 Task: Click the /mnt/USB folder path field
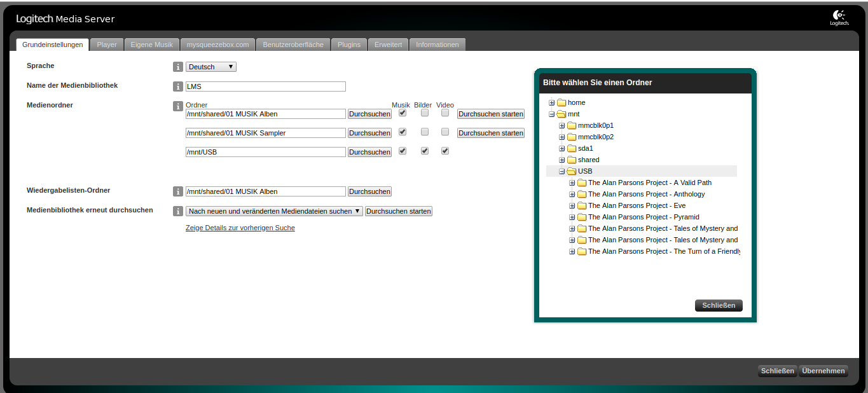pyautogui.click(x=265, y=152)
